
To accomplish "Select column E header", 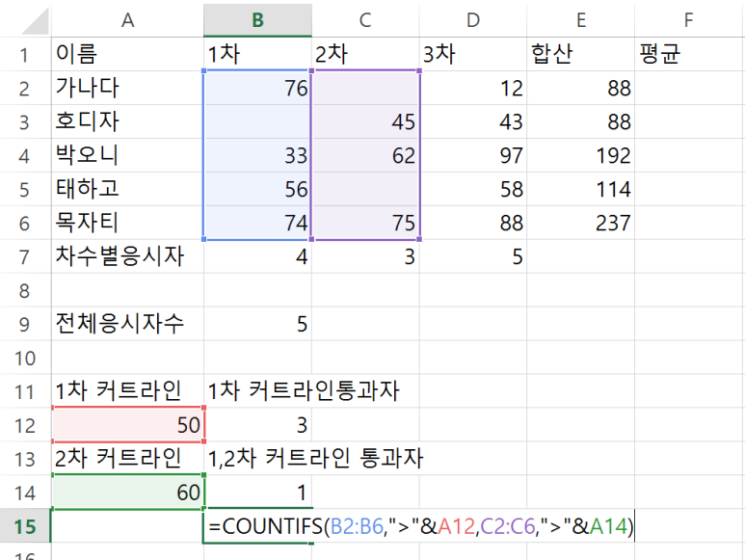I will coord(580,20).
